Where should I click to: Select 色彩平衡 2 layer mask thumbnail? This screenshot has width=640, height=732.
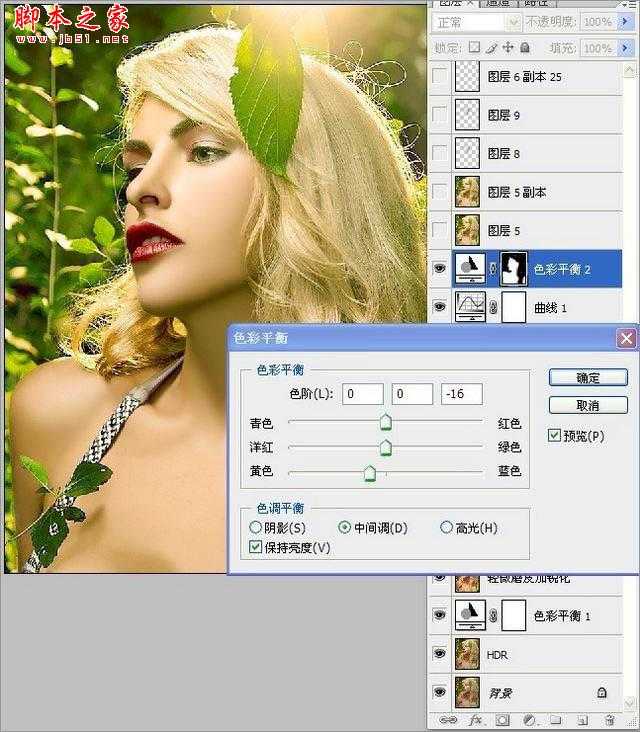click(513, 268)
